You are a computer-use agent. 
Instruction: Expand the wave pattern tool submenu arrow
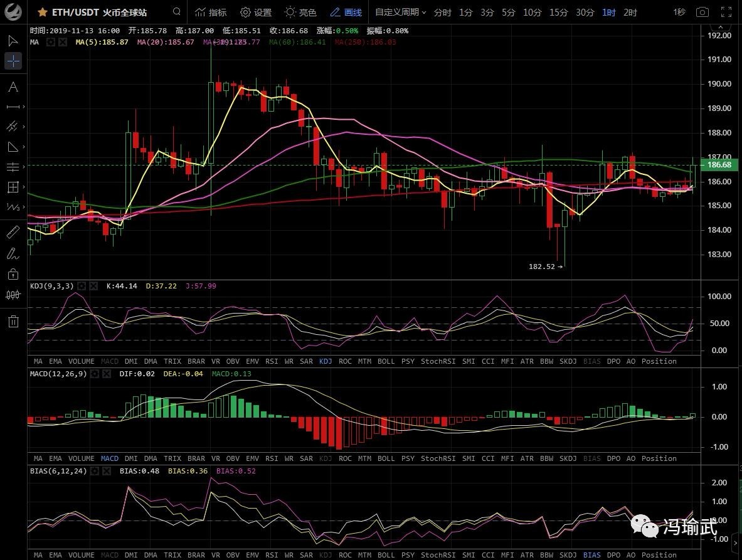24,206
